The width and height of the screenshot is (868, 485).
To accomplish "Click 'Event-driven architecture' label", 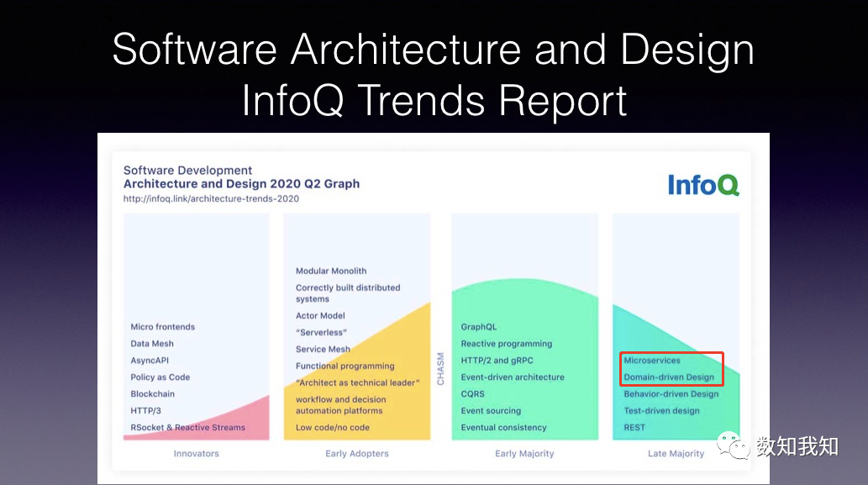I will point(513,377).
